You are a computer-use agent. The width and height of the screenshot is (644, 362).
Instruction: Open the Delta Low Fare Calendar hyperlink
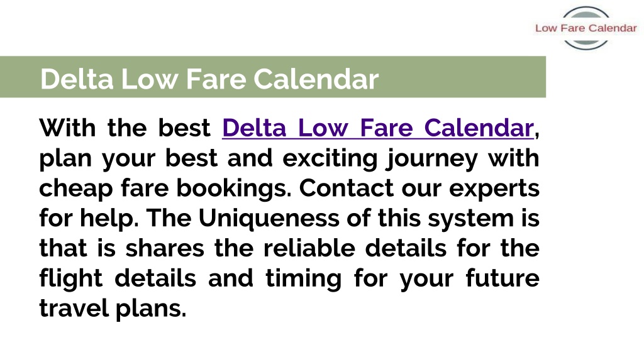378,128
